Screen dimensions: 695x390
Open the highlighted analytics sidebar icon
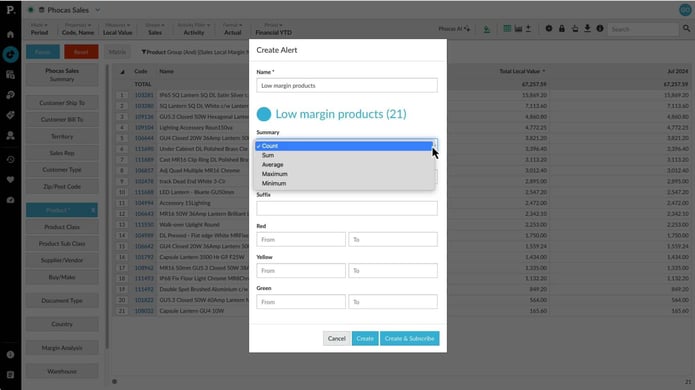point(10,55)
